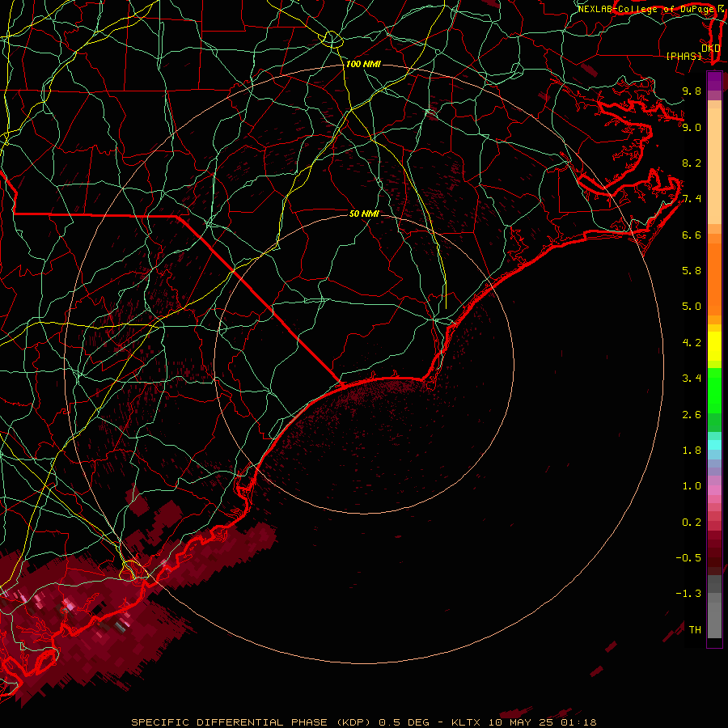The image size is (728, 728).
Task: Click the -0.5 value on color scale
Action: click(688, 558)
